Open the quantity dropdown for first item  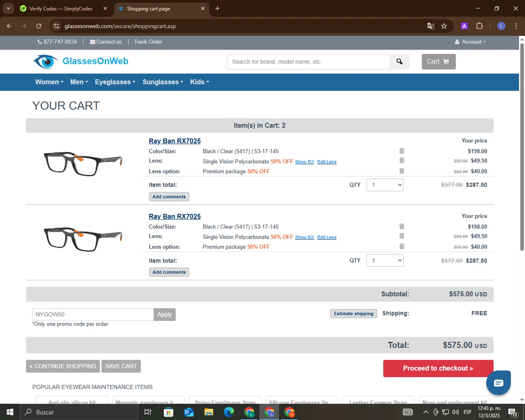(385, 185)
